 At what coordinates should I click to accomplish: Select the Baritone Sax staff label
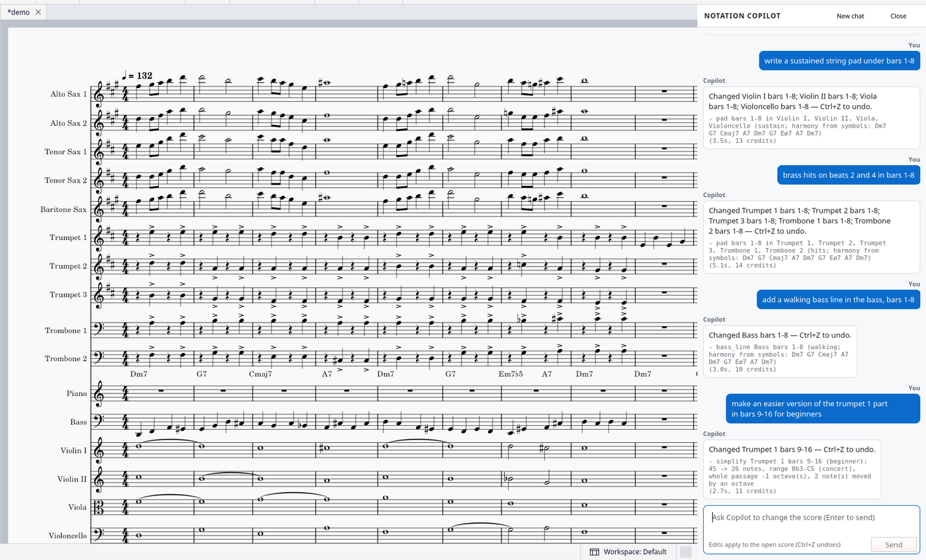tap(65, 209)
